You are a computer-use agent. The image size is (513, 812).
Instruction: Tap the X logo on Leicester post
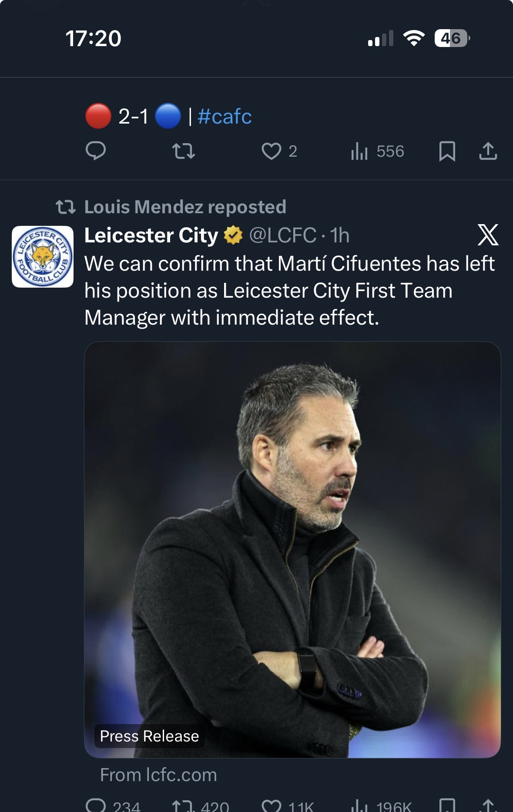[488, 235]
